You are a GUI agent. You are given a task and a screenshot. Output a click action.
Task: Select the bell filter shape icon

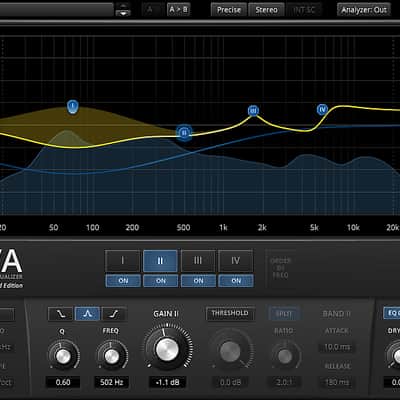tap(87, 314)
